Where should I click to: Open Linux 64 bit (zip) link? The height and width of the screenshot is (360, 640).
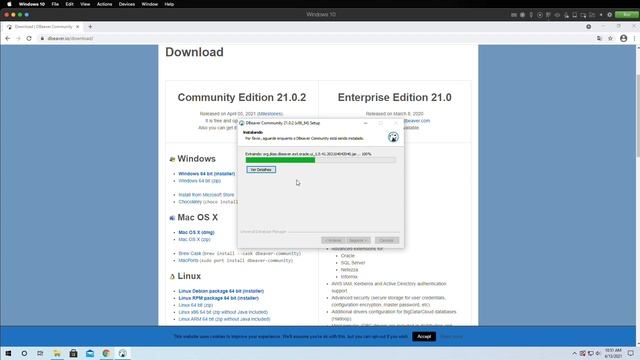tap(196, 305)
